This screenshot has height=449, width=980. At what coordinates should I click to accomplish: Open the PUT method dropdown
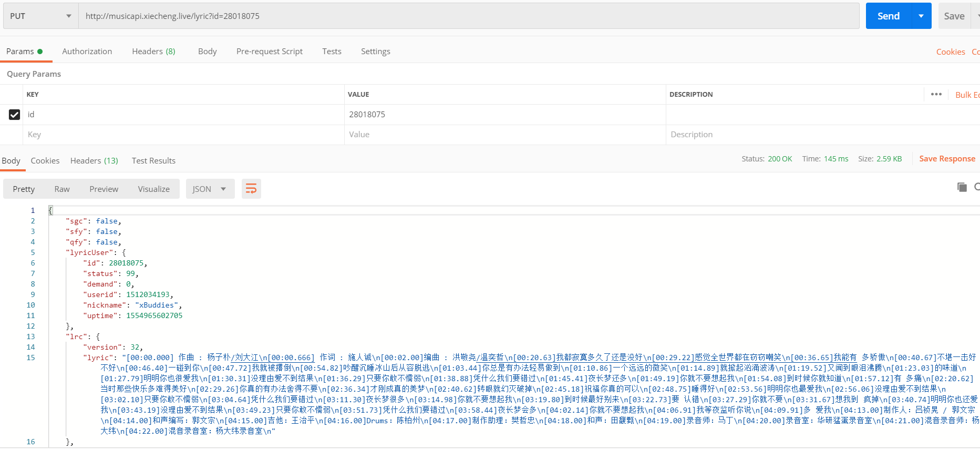click(41, 16)
